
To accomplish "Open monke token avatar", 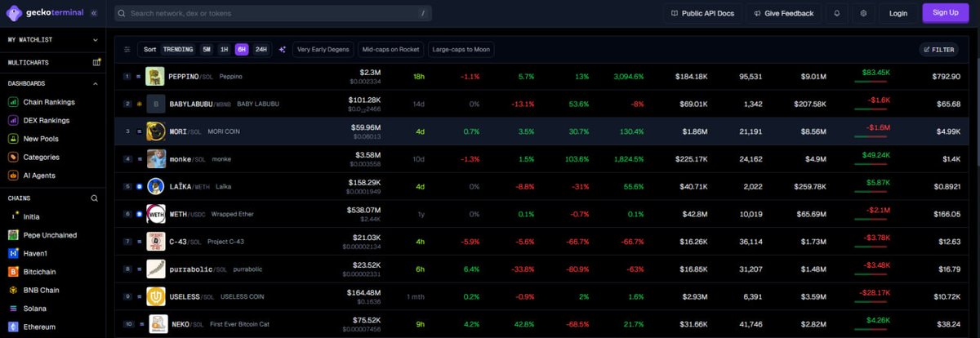I will click(156, 159).
